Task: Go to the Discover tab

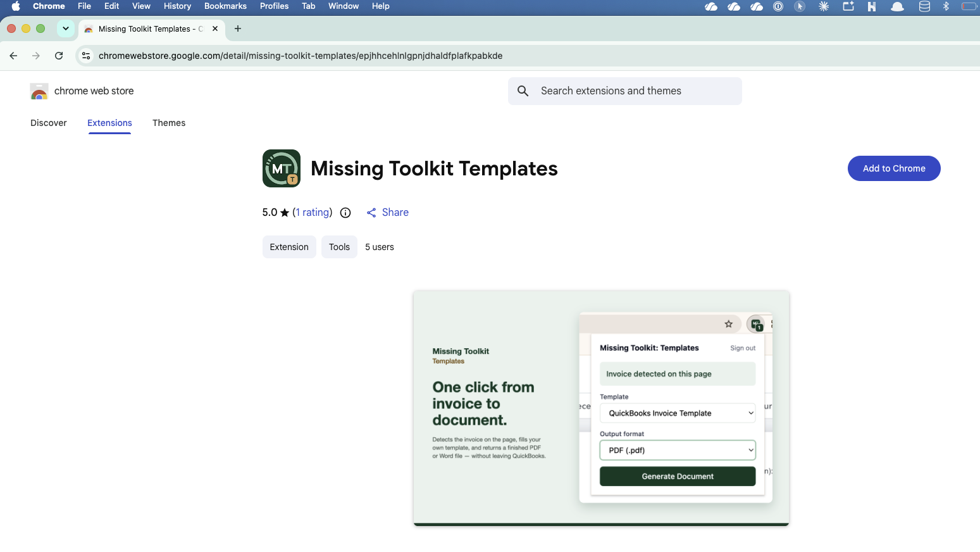Action: tap(49, 123)
